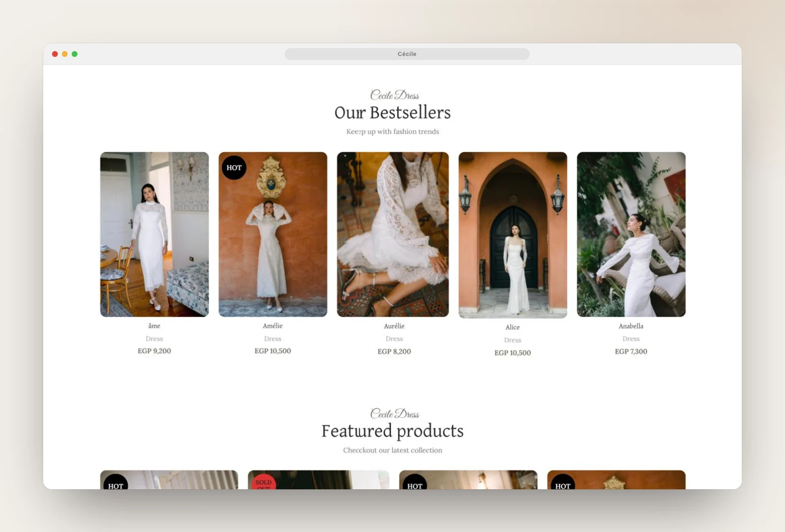Click the yellow minimize window button
The height and width of the screenshot is (532, 785).
[65, 54]
